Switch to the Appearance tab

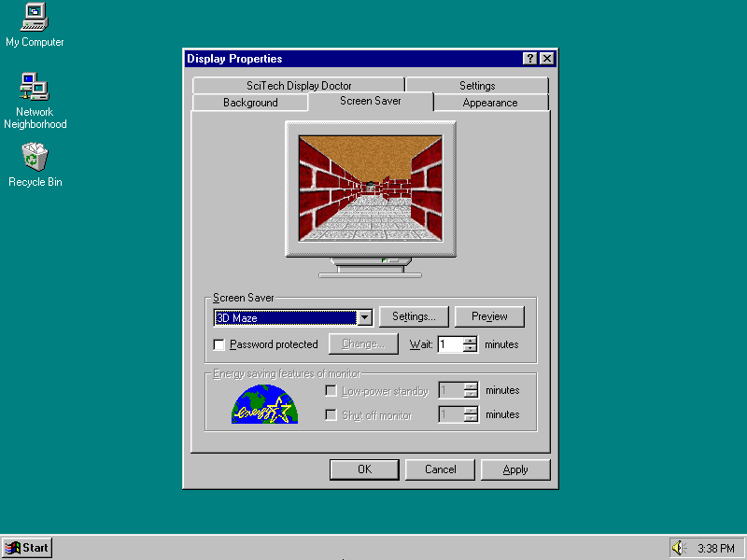coord(490,103)
